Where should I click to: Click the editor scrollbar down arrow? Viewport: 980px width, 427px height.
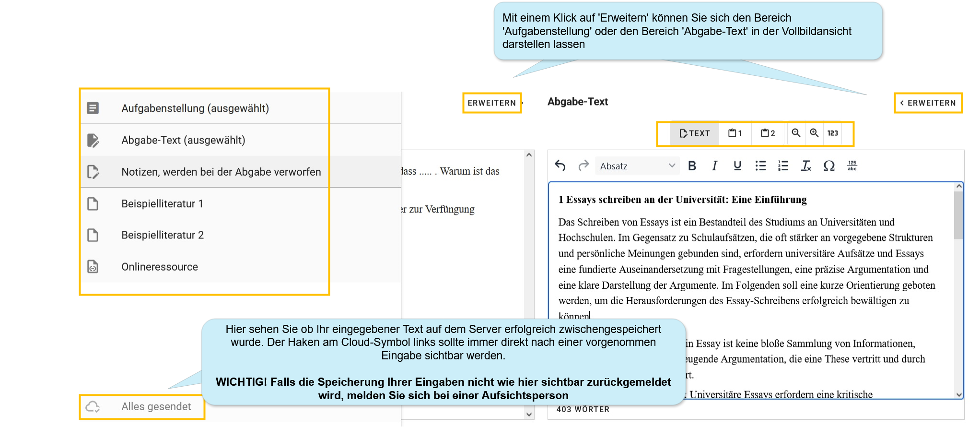[x=959, y=395]
